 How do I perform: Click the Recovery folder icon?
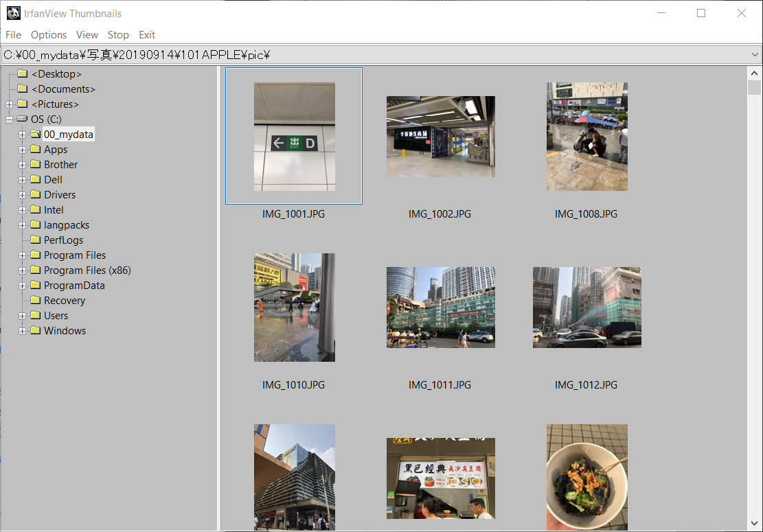coord(36,299)
